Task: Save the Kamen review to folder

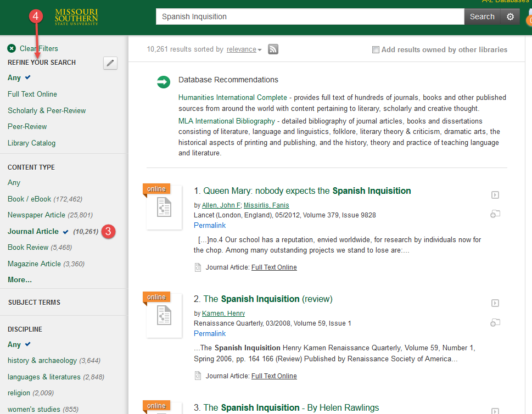Action: 495,322
